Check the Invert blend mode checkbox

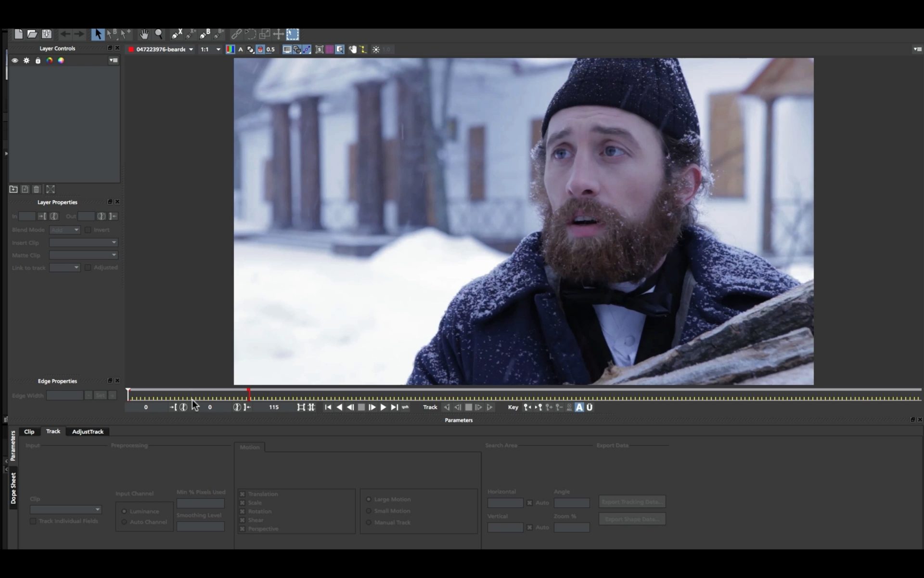pos(88,230)
